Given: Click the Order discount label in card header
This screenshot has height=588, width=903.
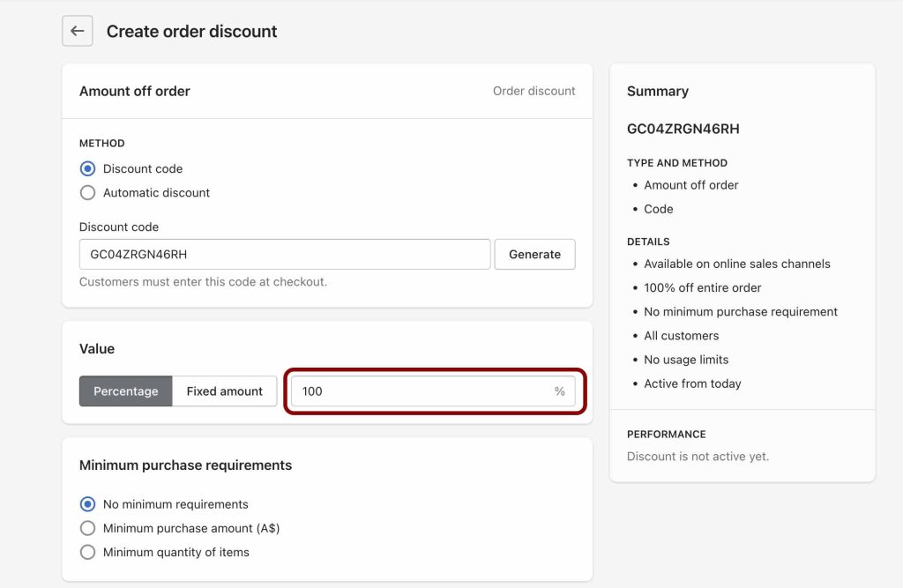Looking at the screenshot, I should click(534, 91).
